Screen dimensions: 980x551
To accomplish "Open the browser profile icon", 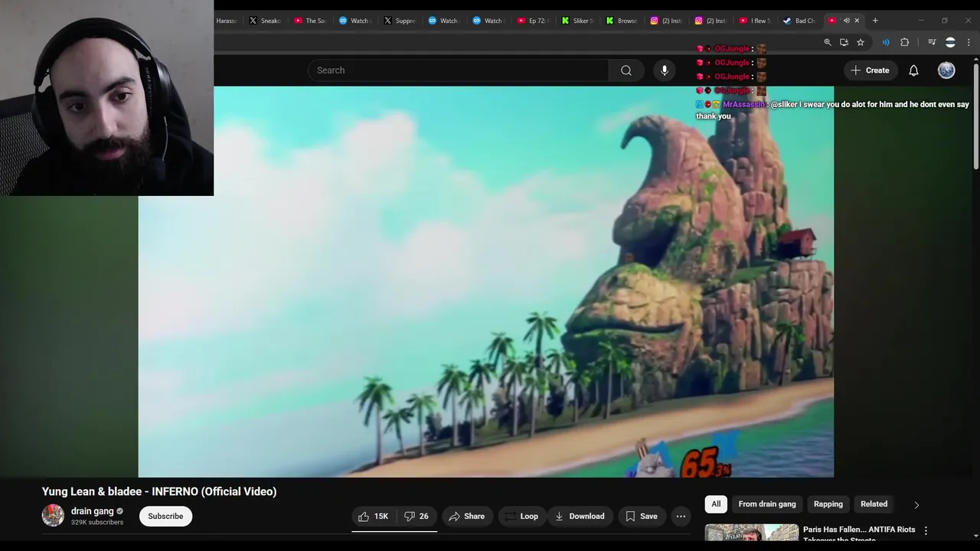I will 950,42.
